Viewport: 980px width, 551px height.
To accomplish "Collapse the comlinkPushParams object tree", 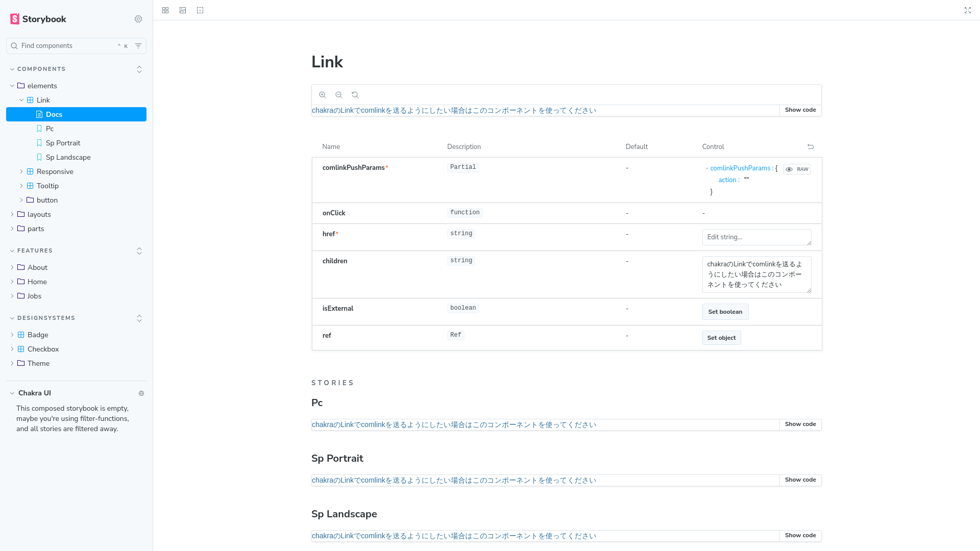I will (707, 168).
